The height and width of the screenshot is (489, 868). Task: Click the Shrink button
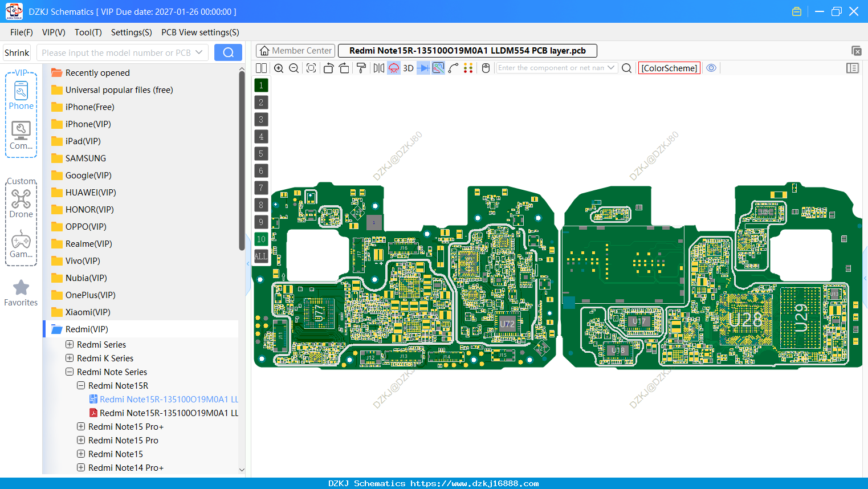coord(17,52)
